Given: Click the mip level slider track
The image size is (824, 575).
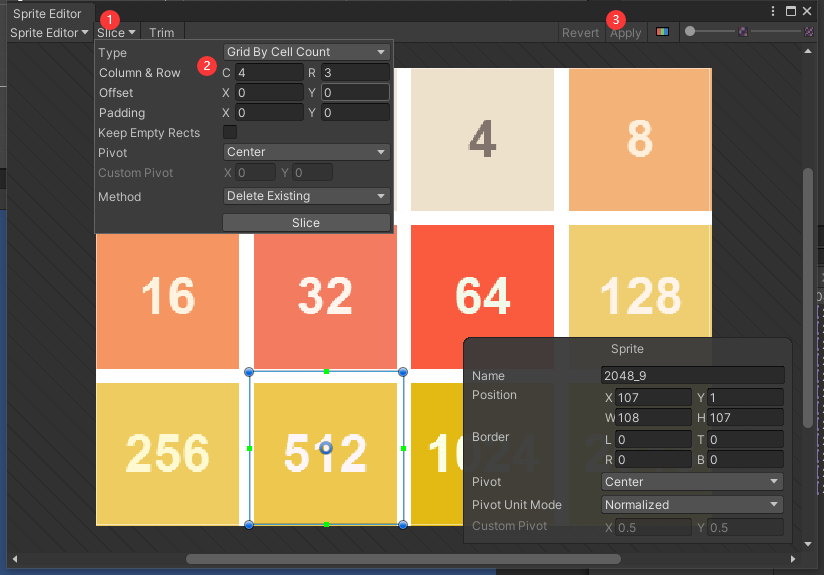Looking at the screenshot, I should 776,32.
